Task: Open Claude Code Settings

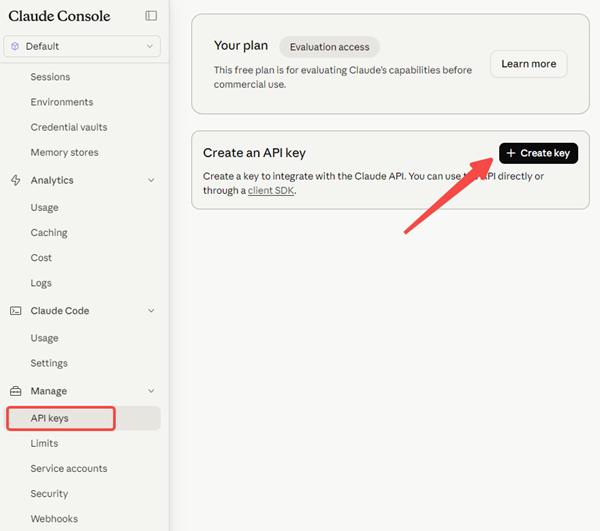Action: pyautogui.click(x=49, y=363)
